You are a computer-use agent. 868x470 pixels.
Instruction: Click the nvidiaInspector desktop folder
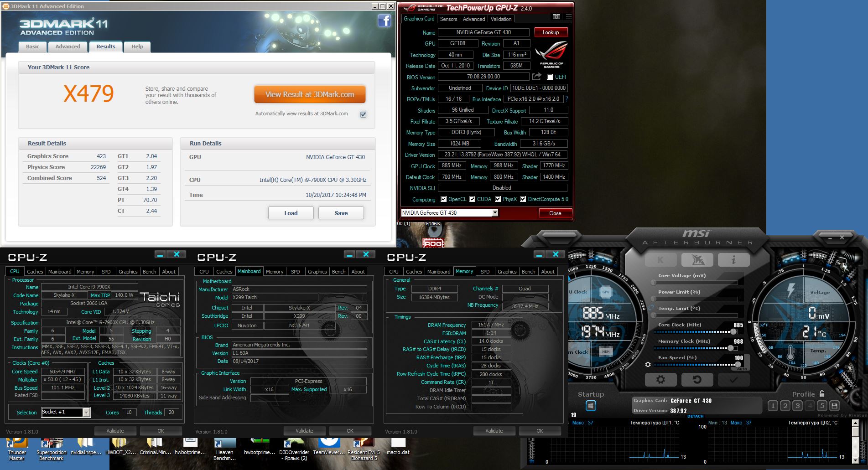tap(86, 447)
